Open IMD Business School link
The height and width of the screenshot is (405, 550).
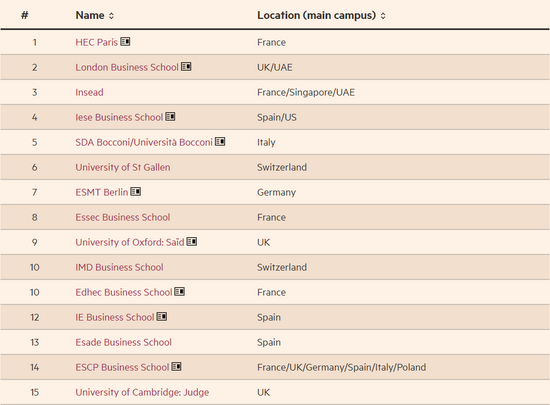coord(119,267)
